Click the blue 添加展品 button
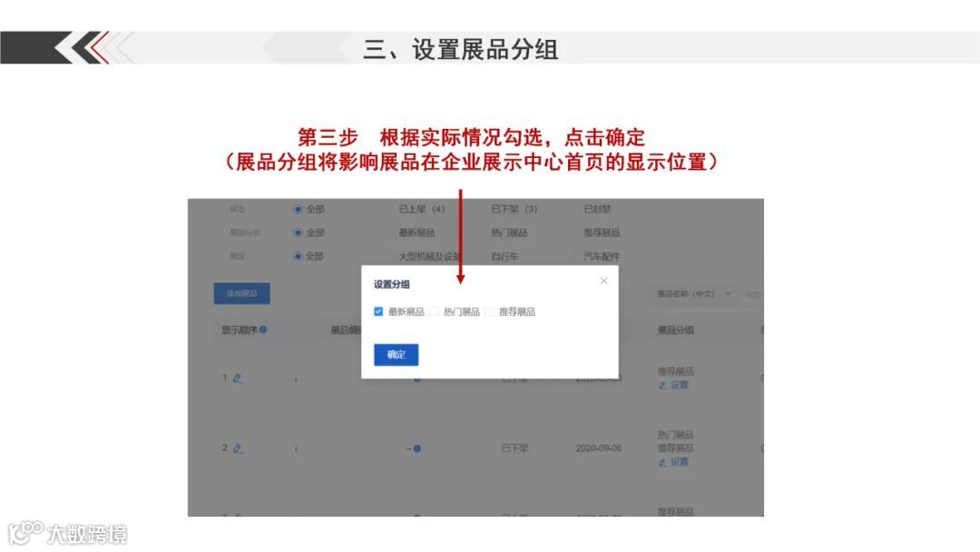 click(x=242, y=293)
